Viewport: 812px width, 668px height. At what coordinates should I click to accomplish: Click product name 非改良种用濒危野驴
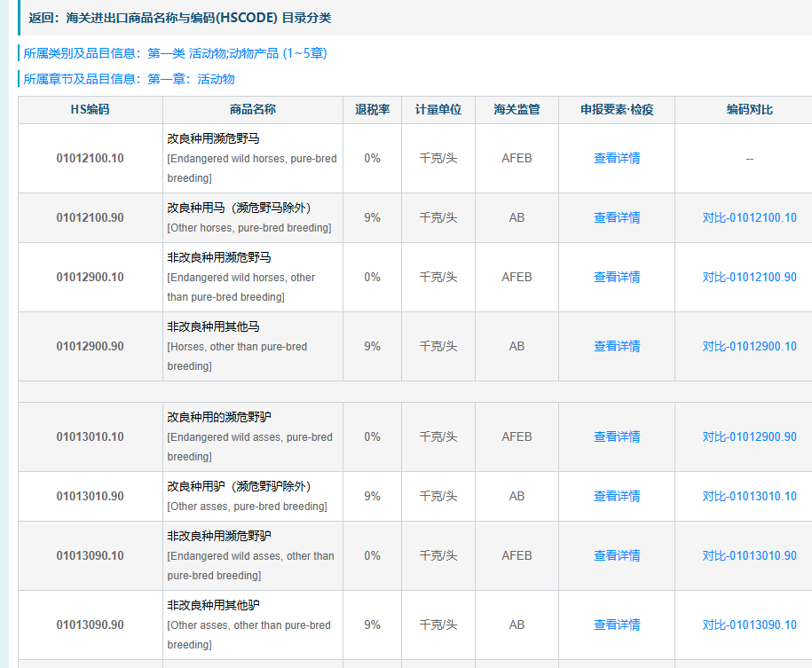pos(219,537)
